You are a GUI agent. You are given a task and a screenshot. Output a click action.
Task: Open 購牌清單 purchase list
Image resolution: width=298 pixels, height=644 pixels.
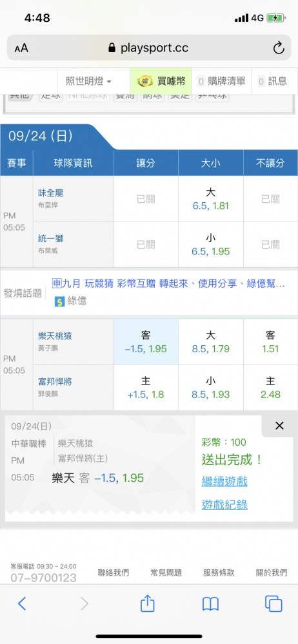point(223,81)
